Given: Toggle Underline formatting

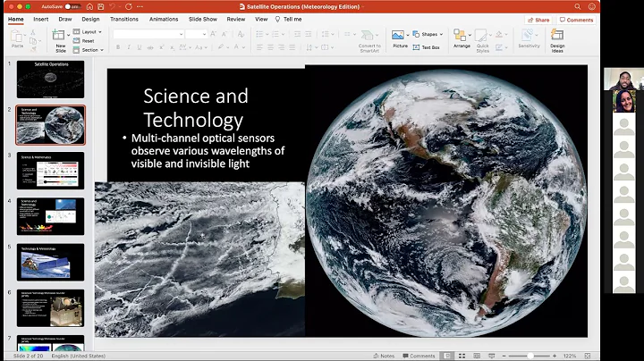Looking at the screenshot, I should pyautogui.click(x=140, y=47).
